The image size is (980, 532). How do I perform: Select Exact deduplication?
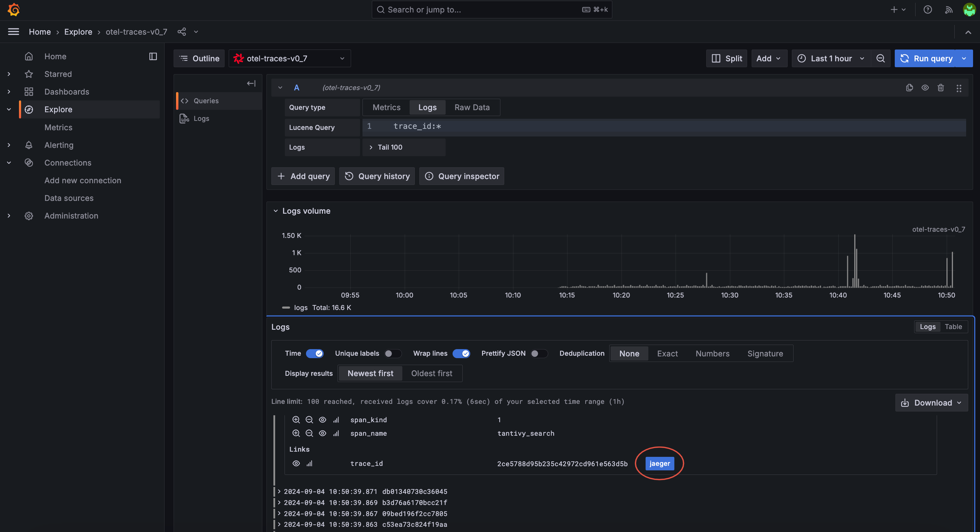coord(667,354)
